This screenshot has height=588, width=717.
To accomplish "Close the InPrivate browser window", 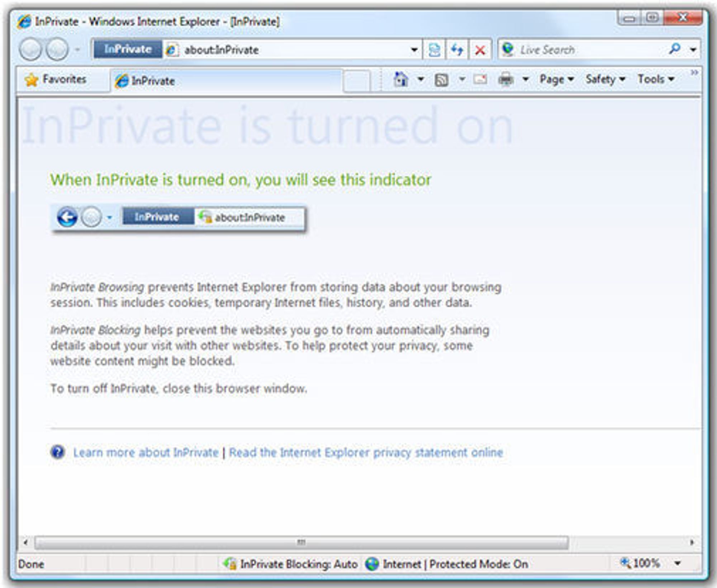I will 683,17.
